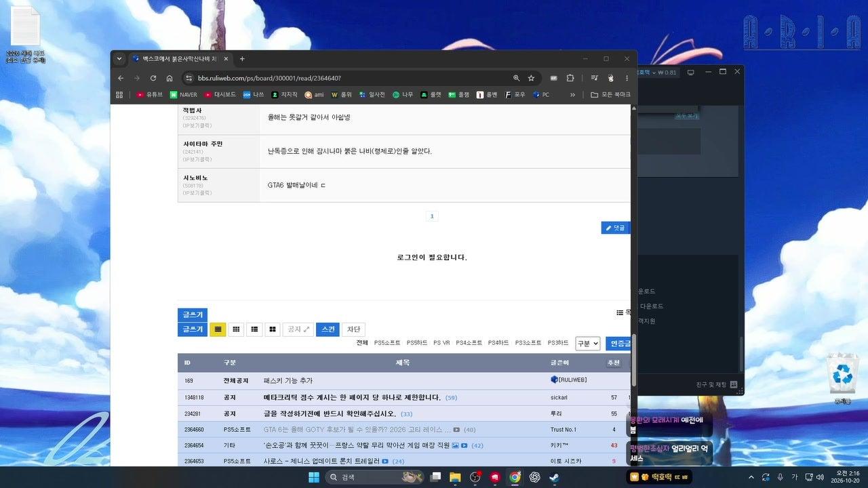Open 사로스 제니스 업데이트 론치 트레일러 post

coord(322,462)
